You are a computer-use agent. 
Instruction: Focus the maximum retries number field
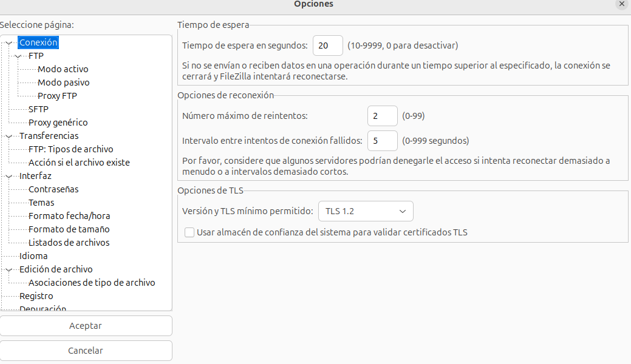click(x=382, y=115)
